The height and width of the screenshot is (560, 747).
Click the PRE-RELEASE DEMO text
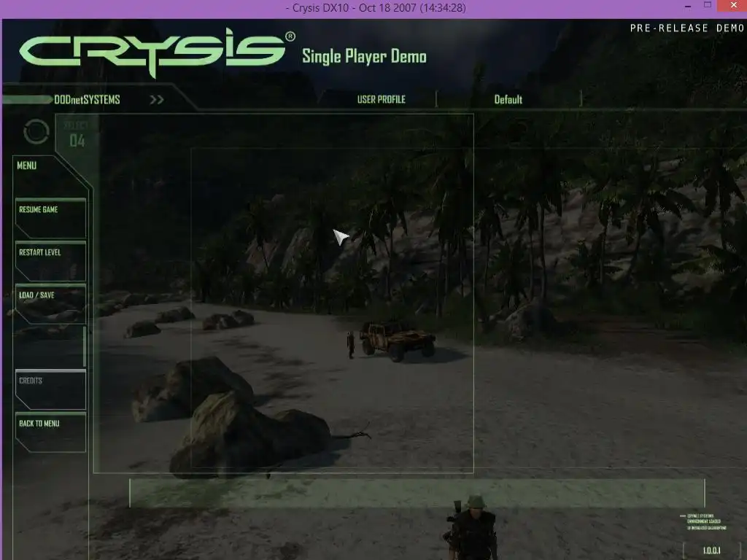coord(687,28)
